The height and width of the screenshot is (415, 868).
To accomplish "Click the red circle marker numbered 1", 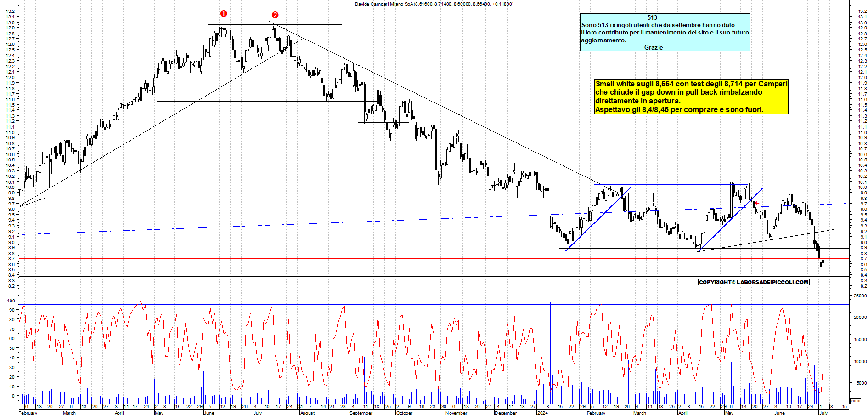I will 224,14.
